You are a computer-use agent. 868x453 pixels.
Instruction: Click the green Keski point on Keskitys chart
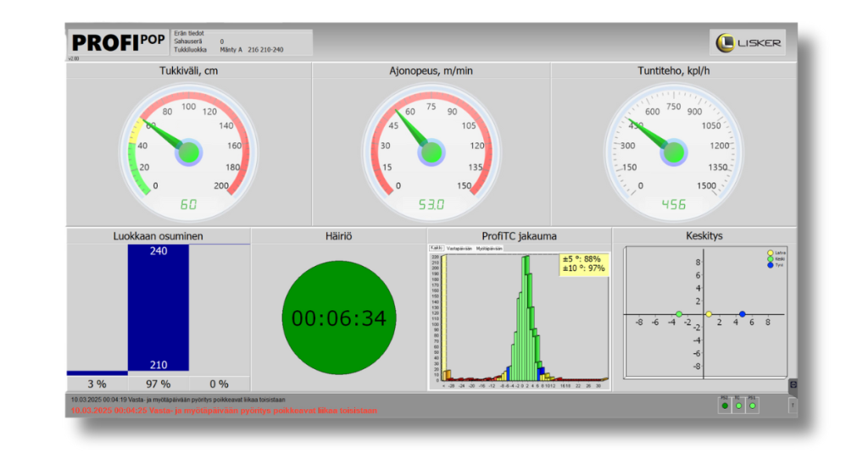coord(679,315)
